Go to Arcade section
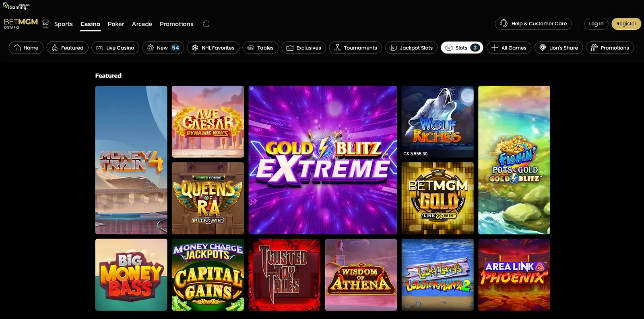644x319 pixels. point(142,24)
